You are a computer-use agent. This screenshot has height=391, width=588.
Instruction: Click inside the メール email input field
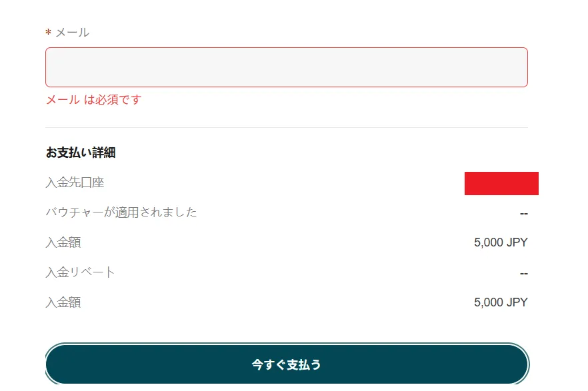pyautogui.click(x=287, y=67)
